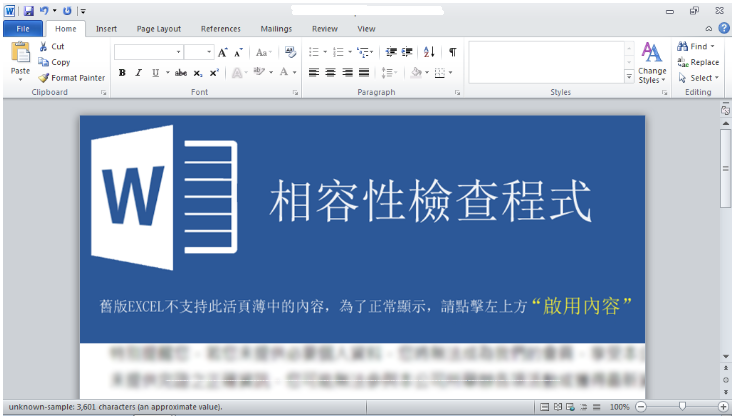This screenshot has width=735, height=416.
Task: Toggle Superscript formatting
Action: [214, 73]
